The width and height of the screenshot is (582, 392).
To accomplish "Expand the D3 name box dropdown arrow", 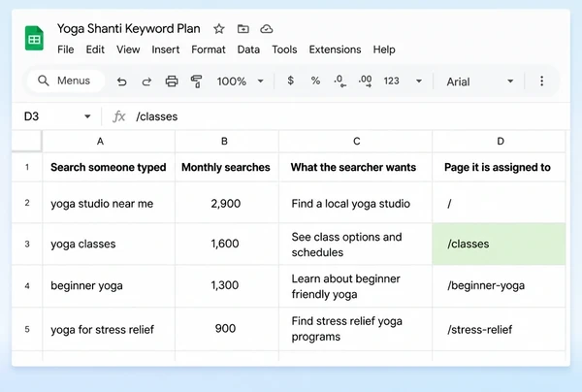I will pyautogui.click(x=87, y=116).
